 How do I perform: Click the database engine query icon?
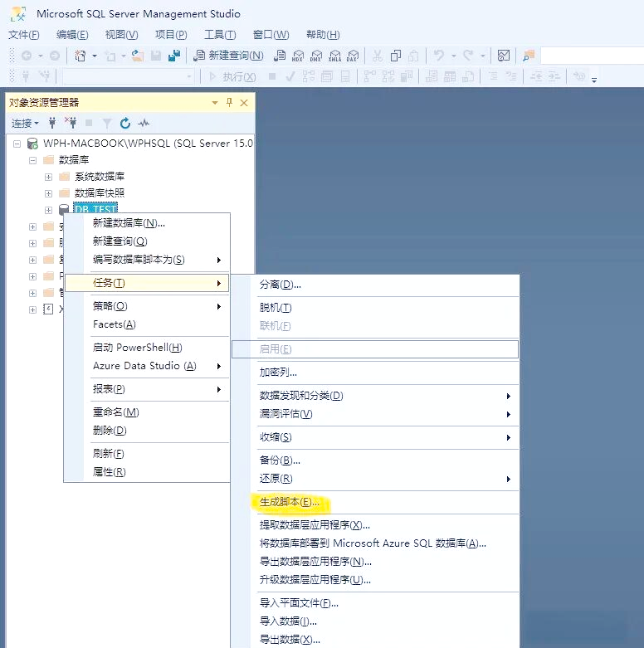pos(280,56)
